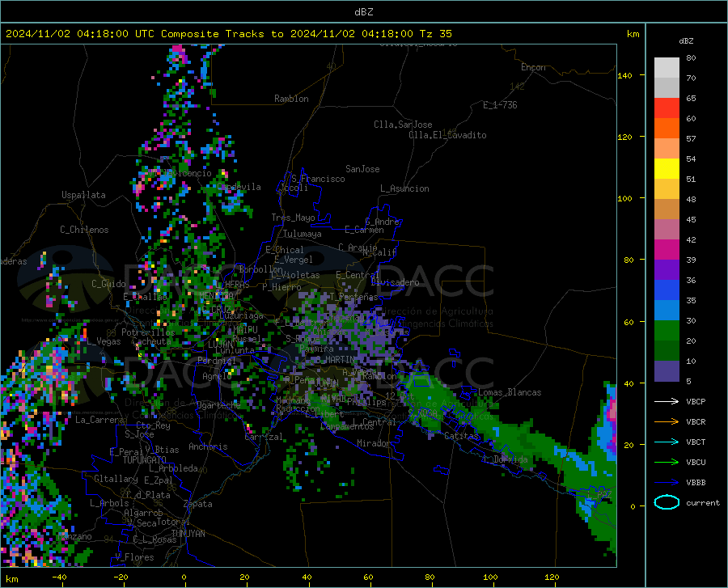
Task: Click the La_Carrera place label
Action: (99, 420)
